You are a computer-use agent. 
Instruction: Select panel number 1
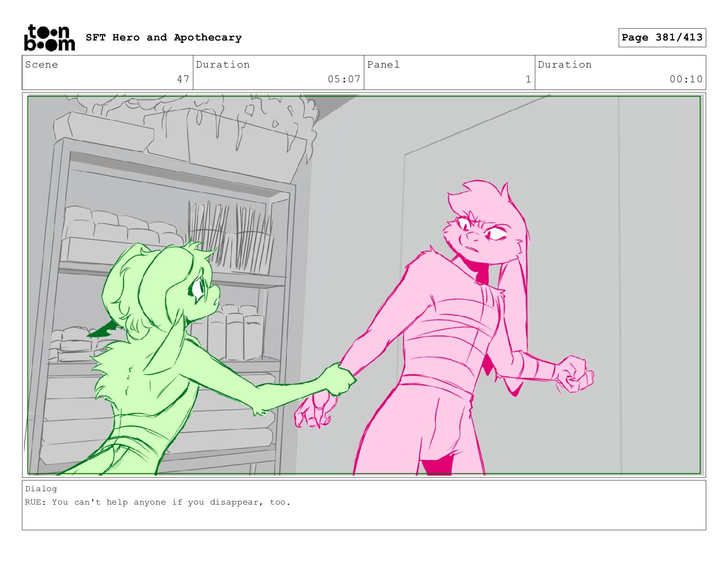click(529, 79)
